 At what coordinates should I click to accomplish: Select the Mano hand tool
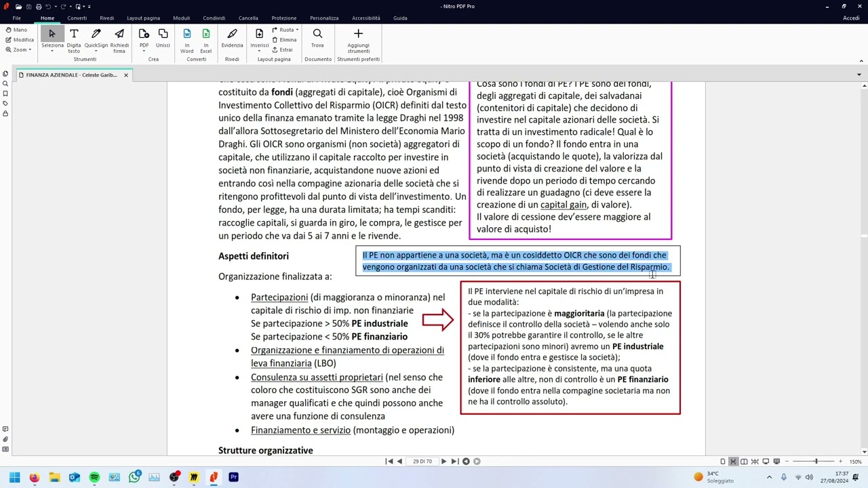coord(16,30)
